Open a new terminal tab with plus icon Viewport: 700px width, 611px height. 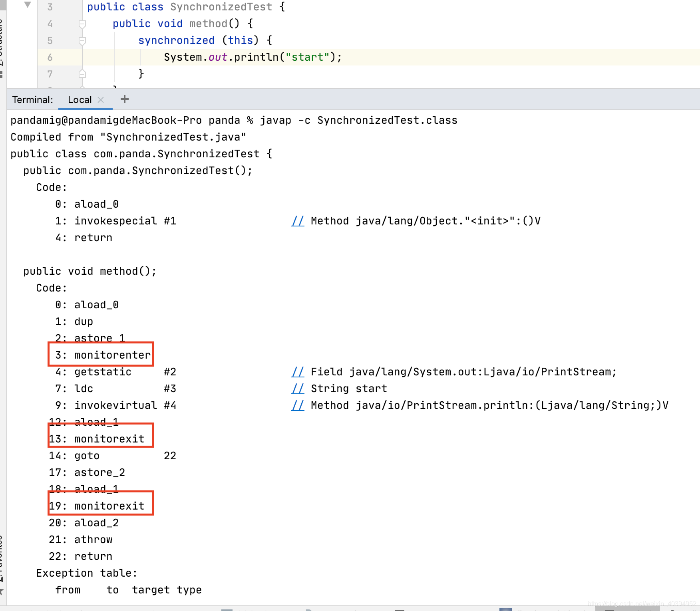click(125, 99)
